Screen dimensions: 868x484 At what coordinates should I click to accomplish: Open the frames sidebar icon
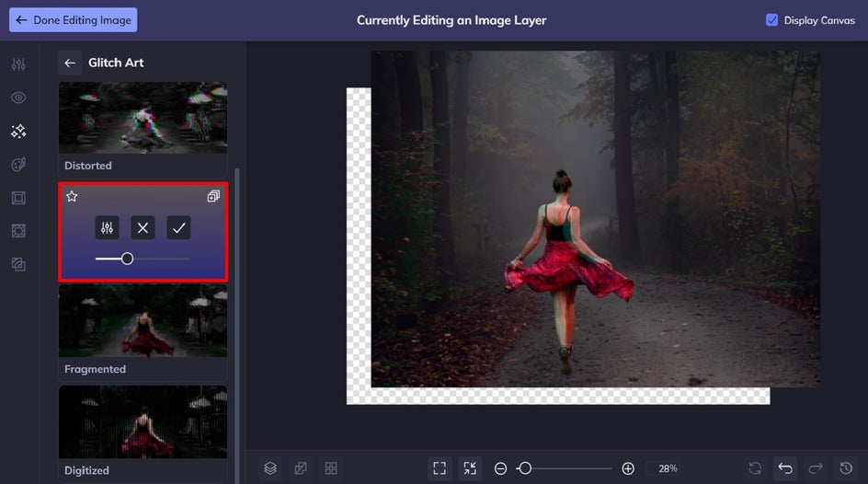tap(18, 198)
